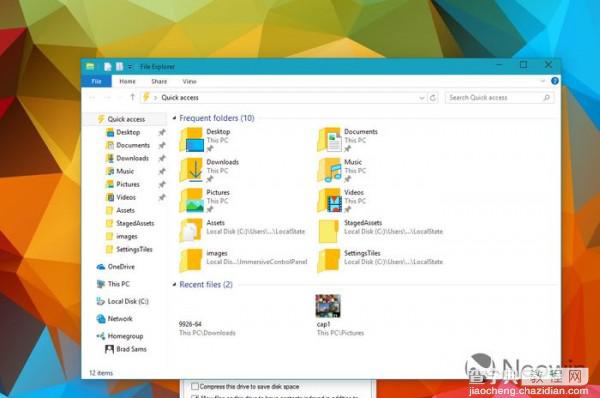Select the 9926-64 recent file
Screen dimensions: 600x398
click(207, 328)
